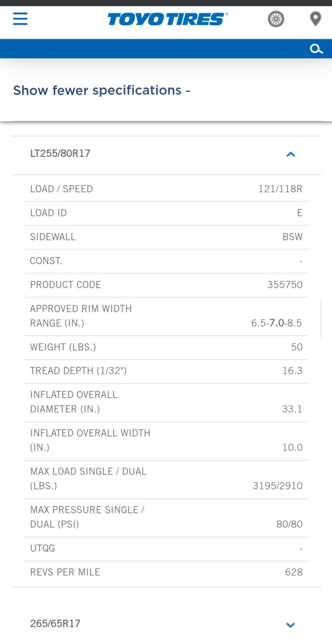
Task: Select the Inflated Overall Diameter row
Action: pos(166,403)
